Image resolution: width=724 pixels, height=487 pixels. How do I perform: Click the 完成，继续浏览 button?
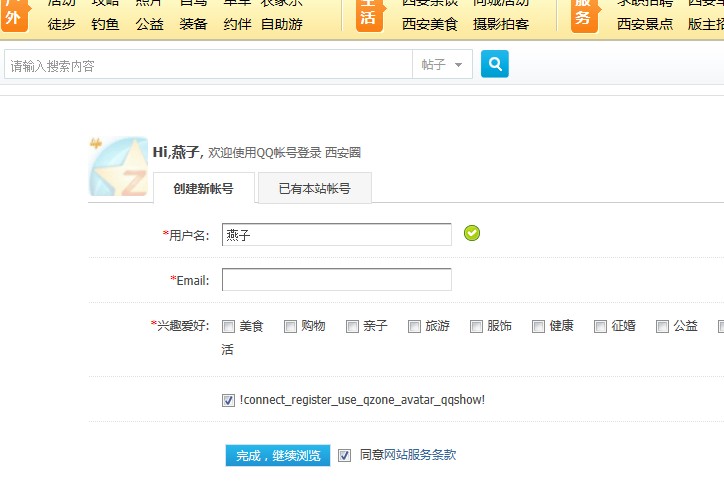tap(278, 455)
